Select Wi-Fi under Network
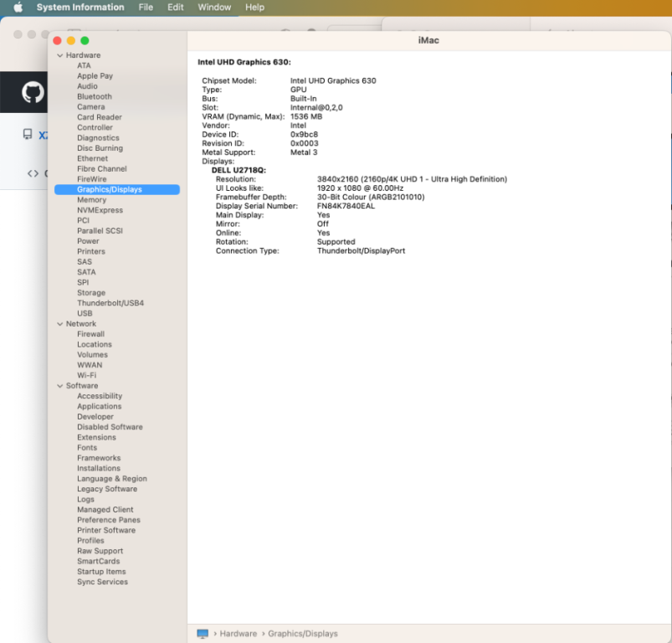The image size is (672, 643). click(86, 375)
